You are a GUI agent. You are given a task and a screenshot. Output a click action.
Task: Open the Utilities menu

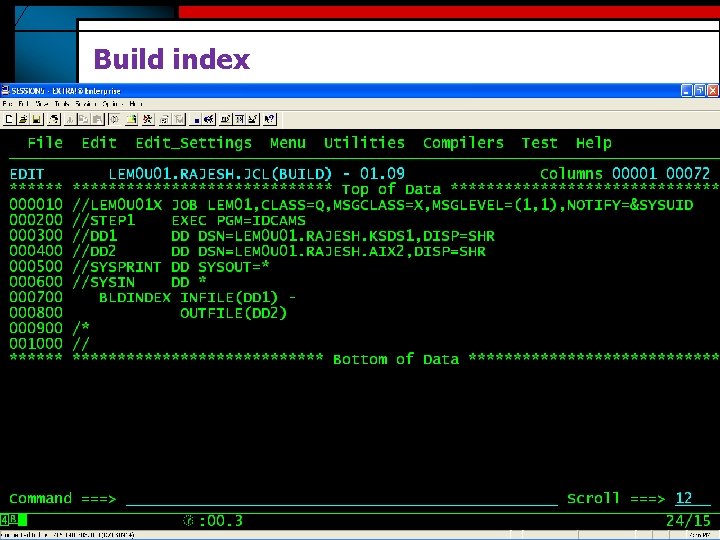[x=364, y=143]
